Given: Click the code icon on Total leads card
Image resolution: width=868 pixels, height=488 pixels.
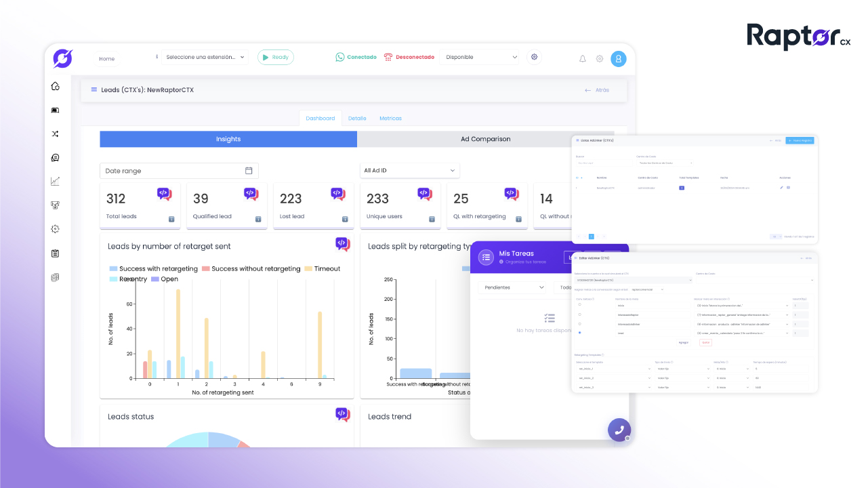Looking at the screenshot, I should 165,194.
